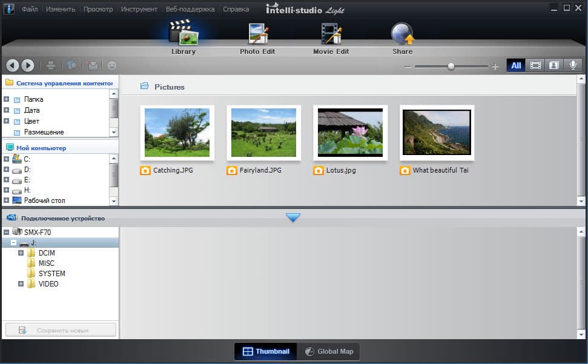Image resolution: width=588 pixels, height=364 pixels.
Task: Show all media types with All filter
Action: [x=516, y=65]
